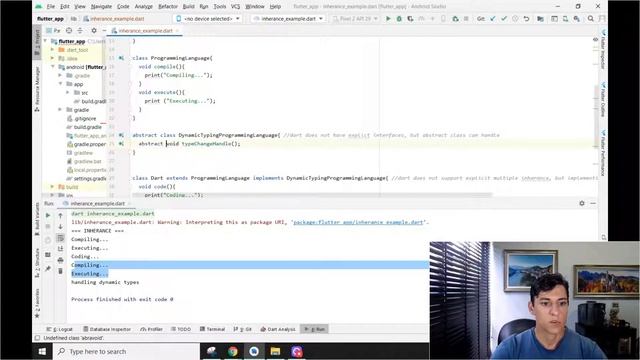Click editor horizontal scrollbar
The width and height of the screenshot is (640, 360).
[312, 195]
